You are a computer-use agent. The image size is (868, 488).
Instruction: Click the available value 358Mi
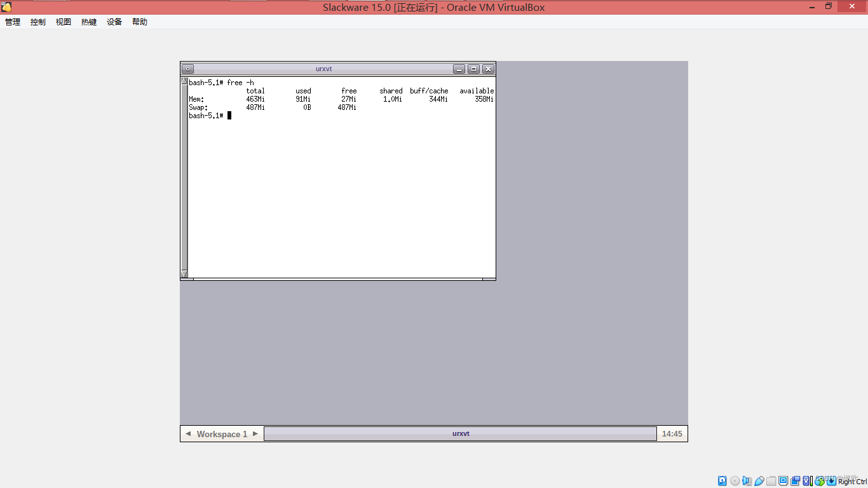coord(484,99)
